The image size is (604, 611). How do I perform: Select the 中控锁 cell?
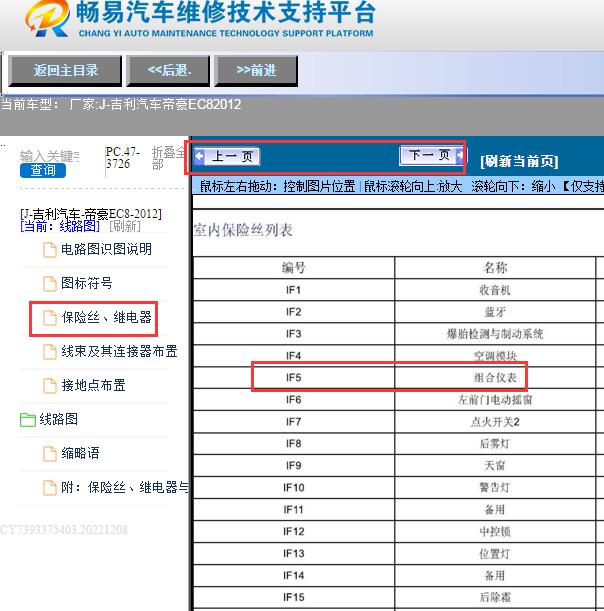pos(495,532)
